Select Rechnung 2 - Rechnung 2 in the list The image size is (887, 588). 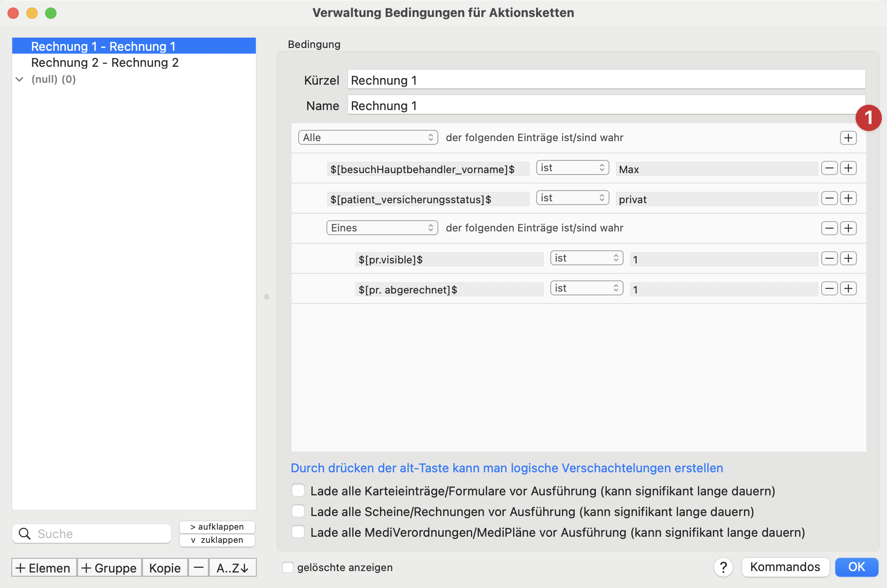tap(134, 63)
